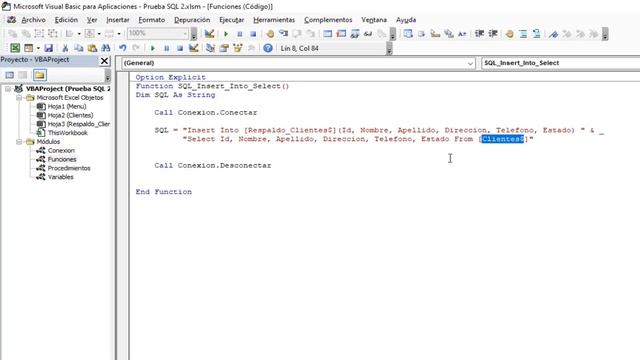640x360 pixels.
Task: Open the Insert UserForm dropdown arrow
Action: click(x=38, y=48)
